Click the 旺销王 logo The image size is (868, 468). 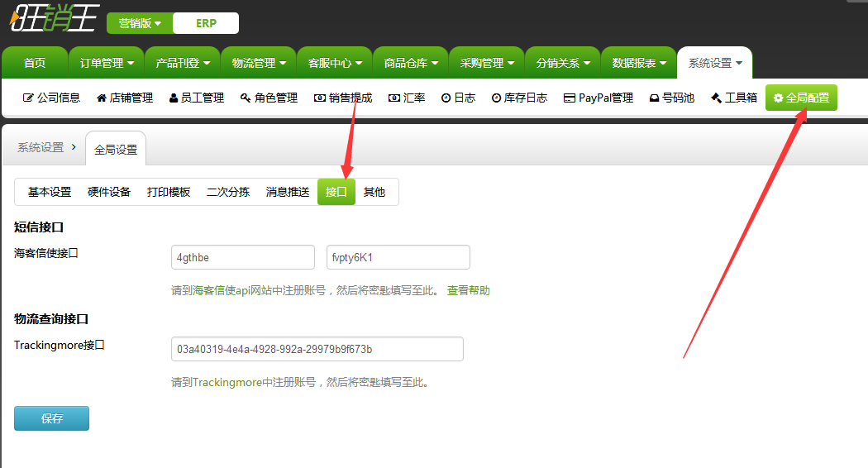coord(55,17)
